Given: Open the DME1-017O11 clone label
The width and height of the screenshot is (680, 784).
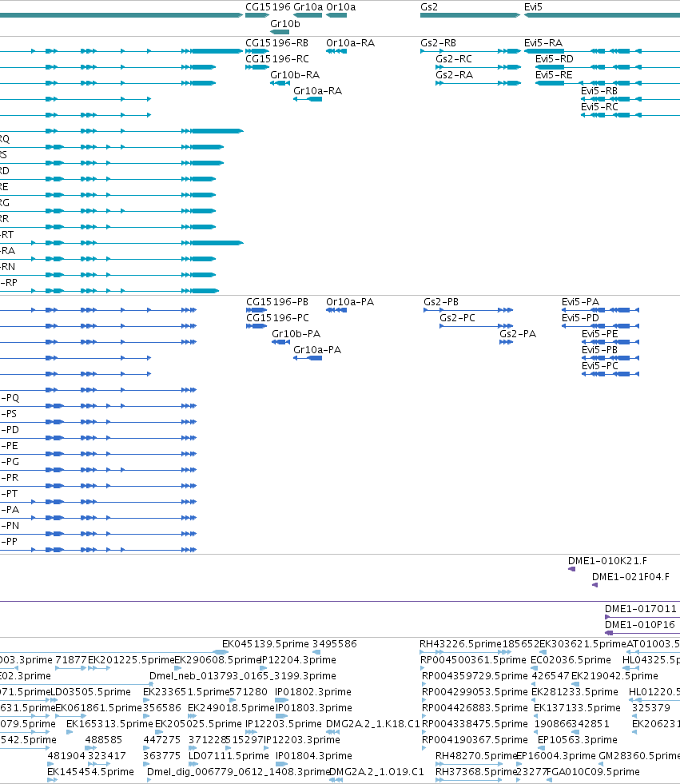Looking at the screenshot, I should (641, 609).
